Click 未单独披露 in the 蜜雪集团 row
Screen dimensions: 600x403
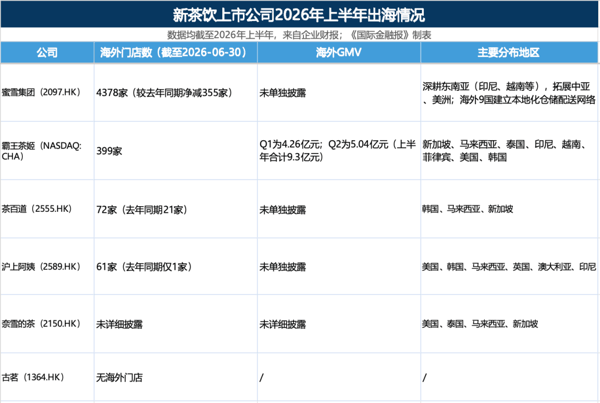coord(283,93)
